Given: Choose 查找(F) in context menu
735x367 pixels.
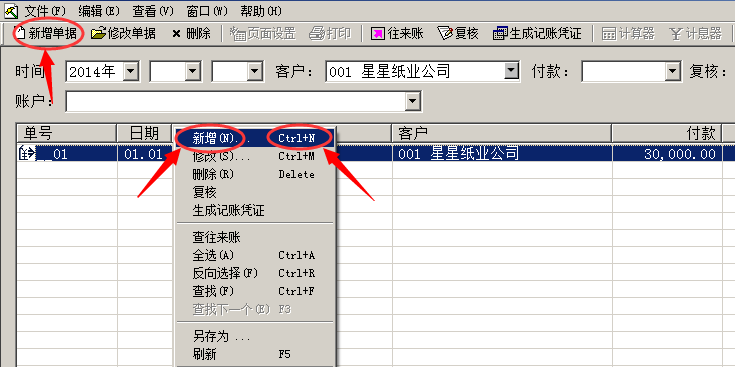Looking at the screenshot, I should (255, 291).
